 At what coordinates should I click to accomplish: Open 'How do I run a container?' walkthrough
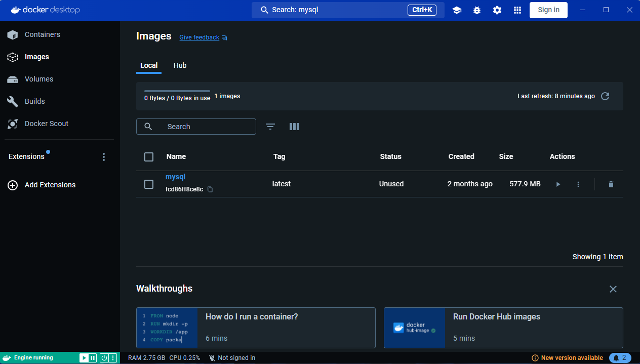256,328
